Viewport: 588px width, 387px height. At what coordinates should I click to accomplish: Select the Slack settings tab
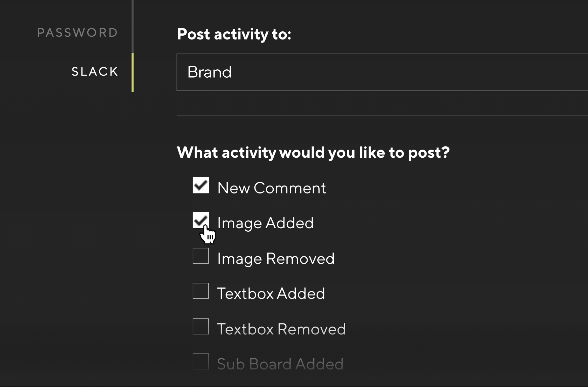click(x=95, y=72)
